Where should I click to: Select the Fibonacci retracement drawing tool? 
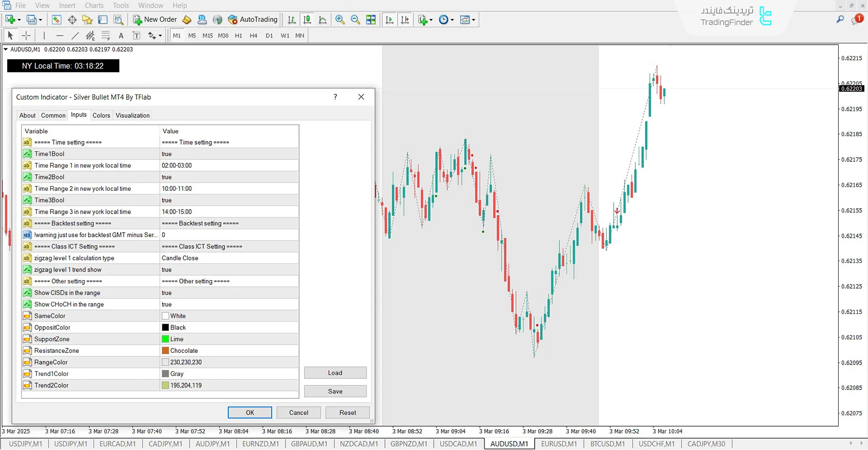pyautogui.click(x=106, y=35)
